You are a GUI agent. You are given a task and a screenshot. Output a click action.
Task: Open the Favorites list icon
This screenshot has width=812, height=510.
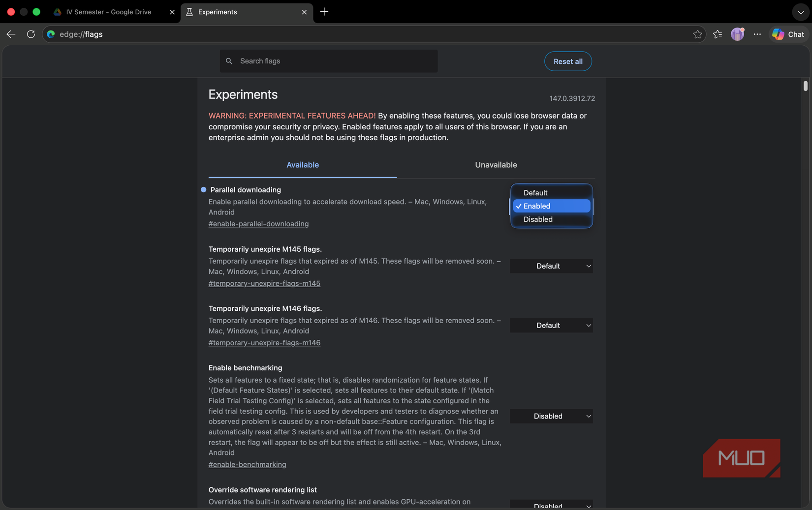click(718, 34)
